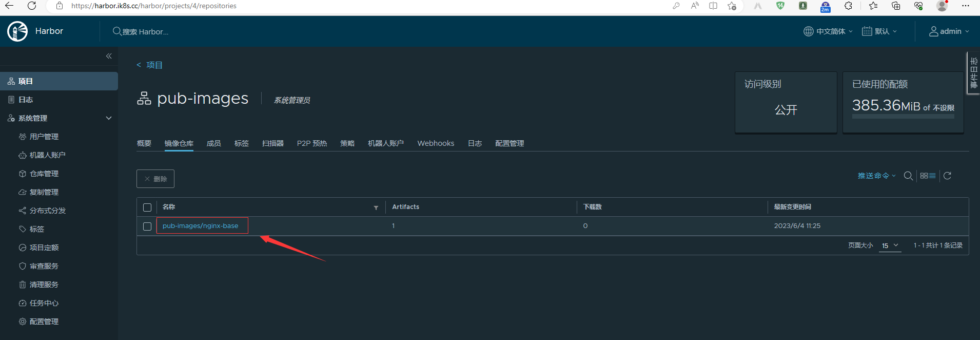Screen dimensions: 980x340
Task: Go back to 项目 projects list
Action: coord(150,65)
